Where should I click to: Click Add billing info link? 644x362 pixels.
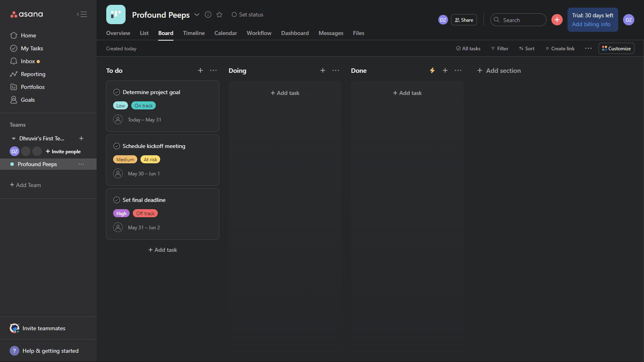point(591,24)
